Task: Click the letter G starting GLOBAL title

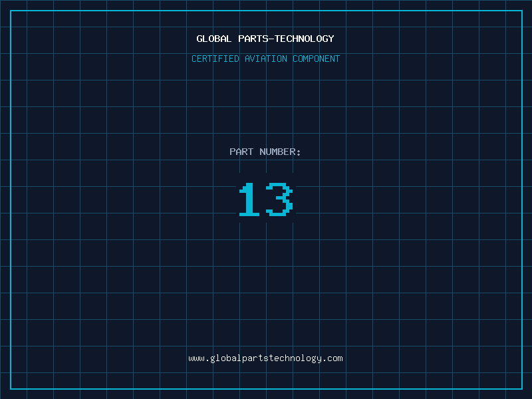Action: pos(199,39)
